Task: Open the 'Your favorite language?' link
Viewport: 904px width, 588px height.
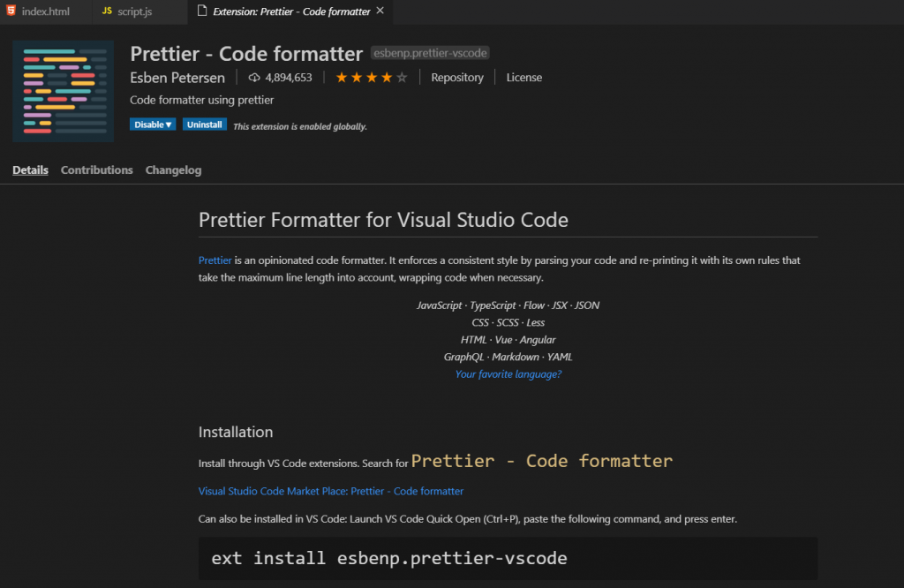Action: point(508,374)
